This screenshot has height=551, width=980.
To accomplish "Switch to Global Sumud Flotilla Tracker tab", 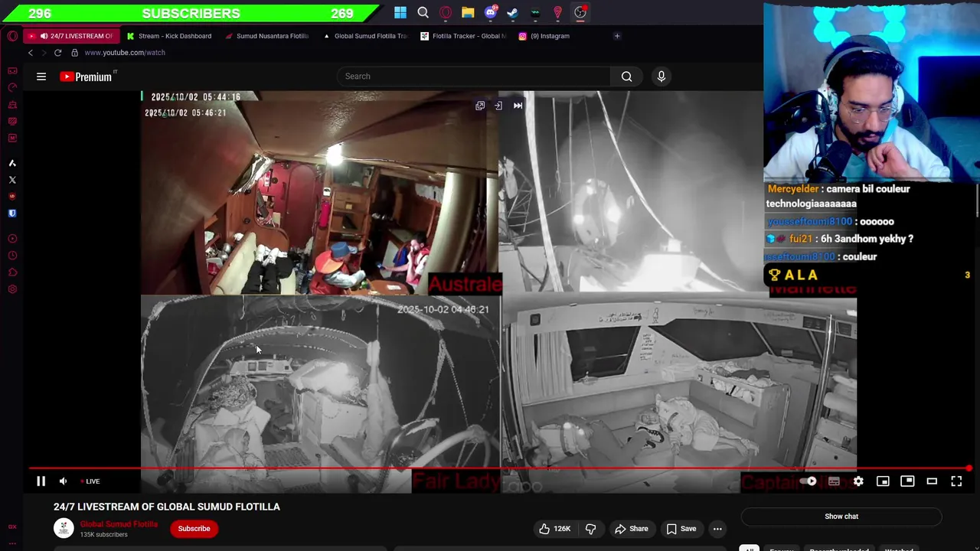I will pos(365,36).
